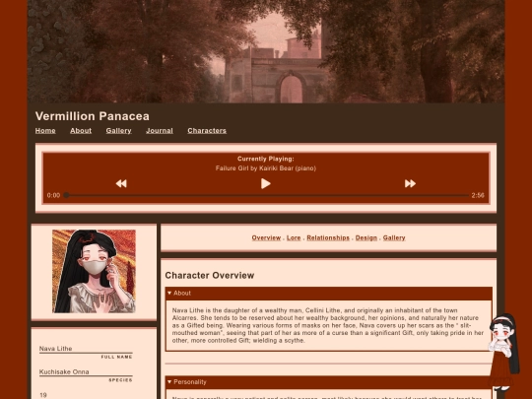
Task: Click the 0:00 elapsed time text
Action: pyautogui.click(x=53, y=195)
